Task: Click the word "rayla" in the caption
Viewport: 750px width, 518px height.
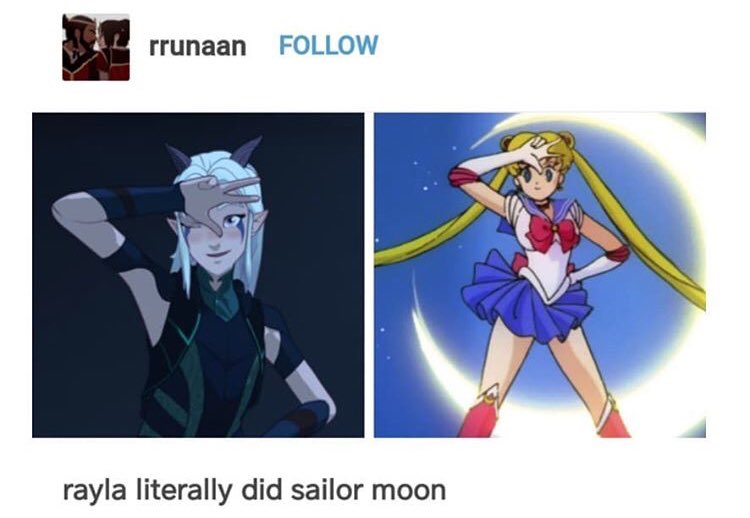Action: (x=94, y=491)
